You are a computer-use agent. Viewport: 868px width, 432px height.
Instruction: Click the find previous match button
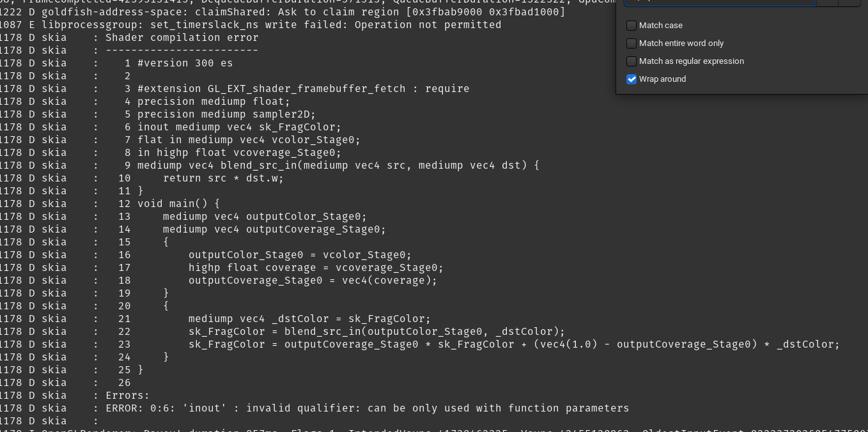(828, 2)
